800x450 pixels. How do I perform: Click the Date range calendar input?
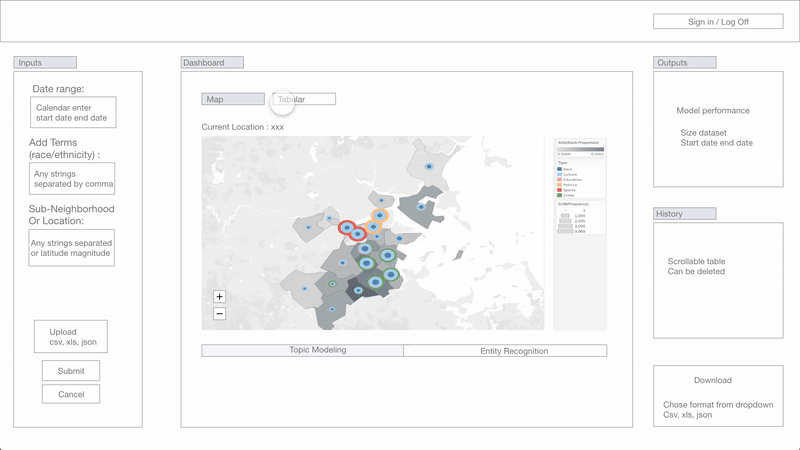(x=73, y=112)
